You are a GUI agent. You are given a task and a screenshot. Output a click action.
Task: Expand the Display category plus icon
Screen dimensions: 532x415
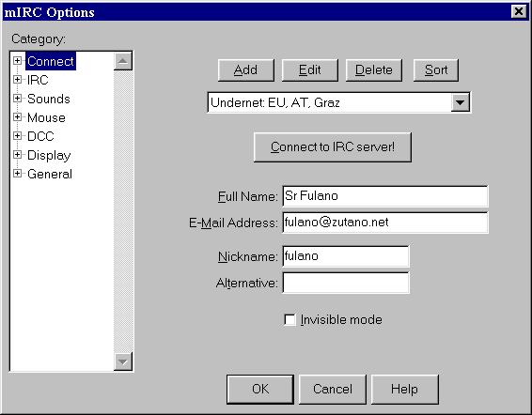pyautogui.click(x=17, y=155)
